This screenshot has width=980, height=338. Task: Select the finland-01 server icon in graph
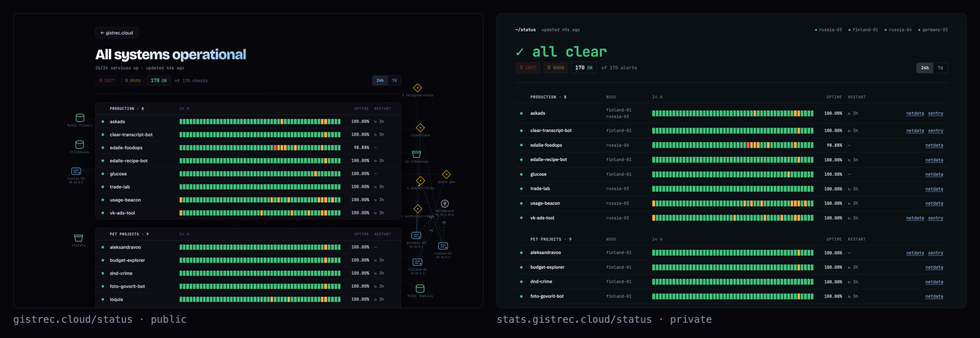417,262
